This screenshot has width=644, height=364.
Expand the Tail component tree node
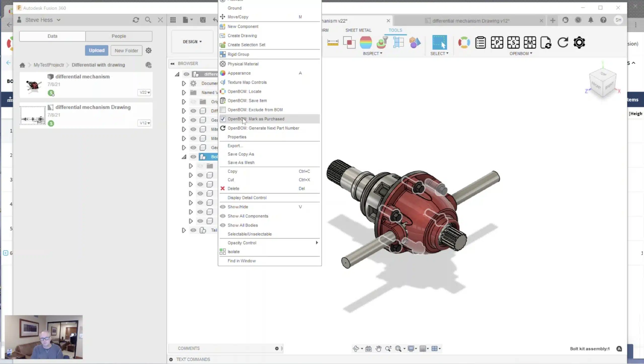184,230
